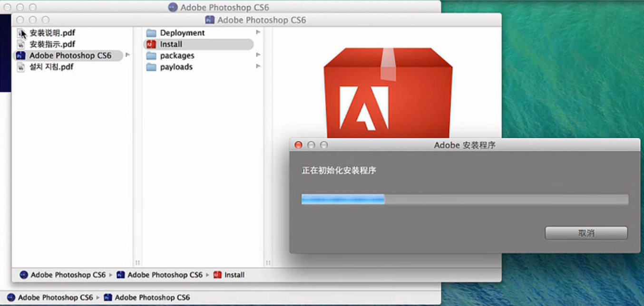Click second Adobe Photoshop CS6 in back window path bar
This screenshot has width=644, height=306.
(152, 297)
